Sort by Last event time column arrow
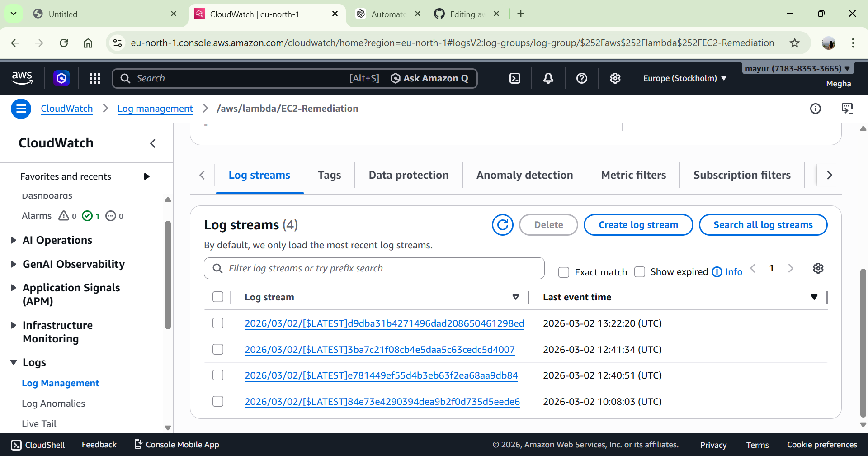Viewport: 868px width, 456px height. 814,297
